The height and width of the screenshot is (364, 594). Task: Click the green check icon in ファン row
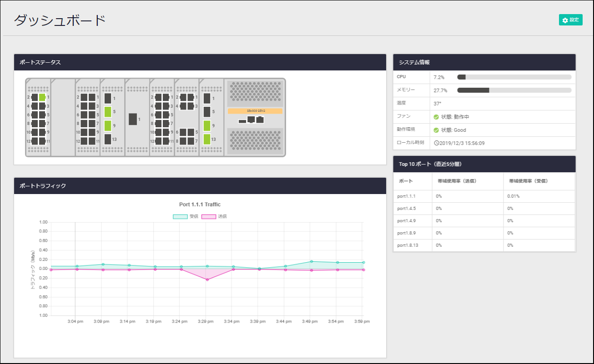pyautogui.click(x=436, y=117)
